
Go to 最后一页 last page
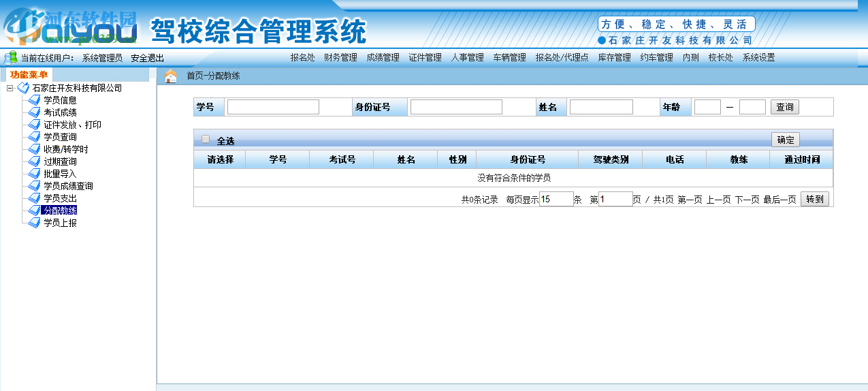(779, 200)
